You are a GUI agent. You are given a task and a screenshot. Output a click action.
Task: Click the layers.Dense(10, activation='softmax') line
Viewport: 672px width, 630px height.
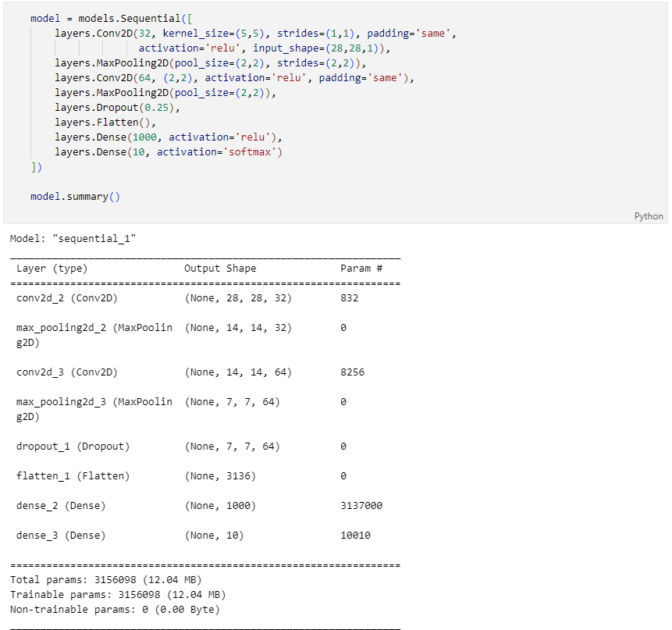[168, 152]
